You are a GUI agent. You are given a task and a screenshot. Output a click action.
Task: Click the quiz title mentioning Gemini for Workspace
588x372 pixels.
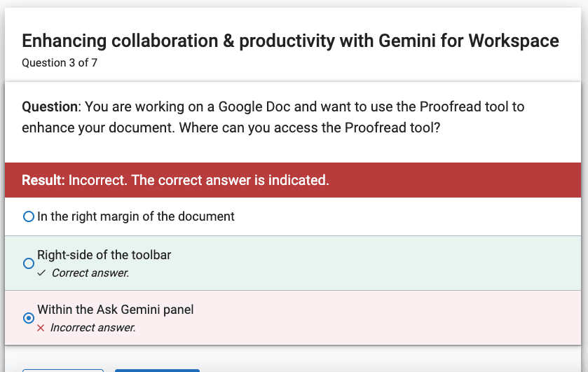(290, 41)
